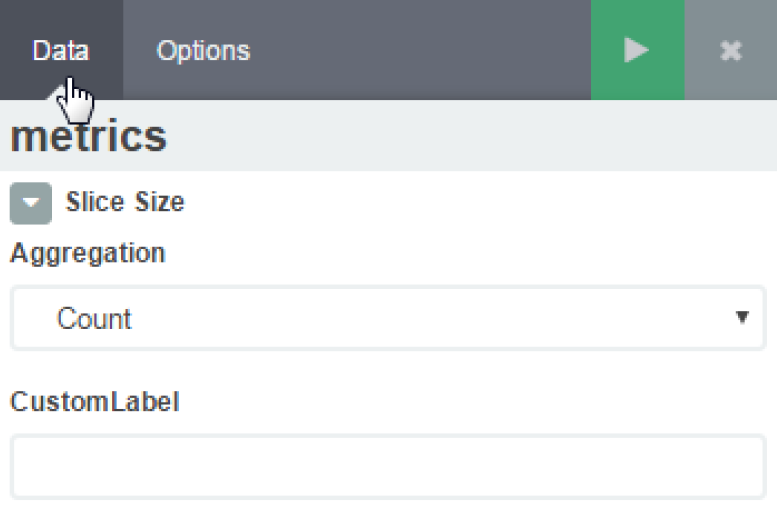Focus the CustomLabel text field
Screen dimensions: 777x520
(x=388, y=466)
